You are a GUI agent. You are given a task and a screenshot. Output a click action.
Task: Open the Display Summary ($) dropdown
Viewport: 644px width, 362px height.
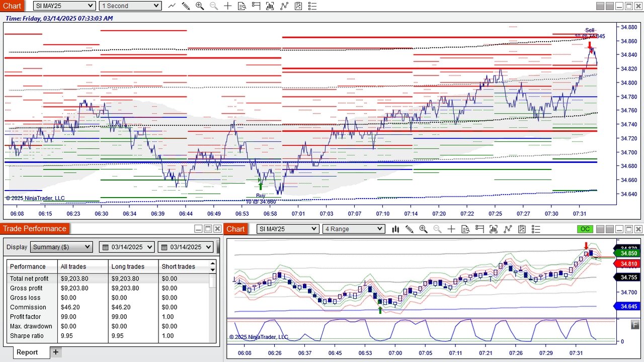point(61,247)
